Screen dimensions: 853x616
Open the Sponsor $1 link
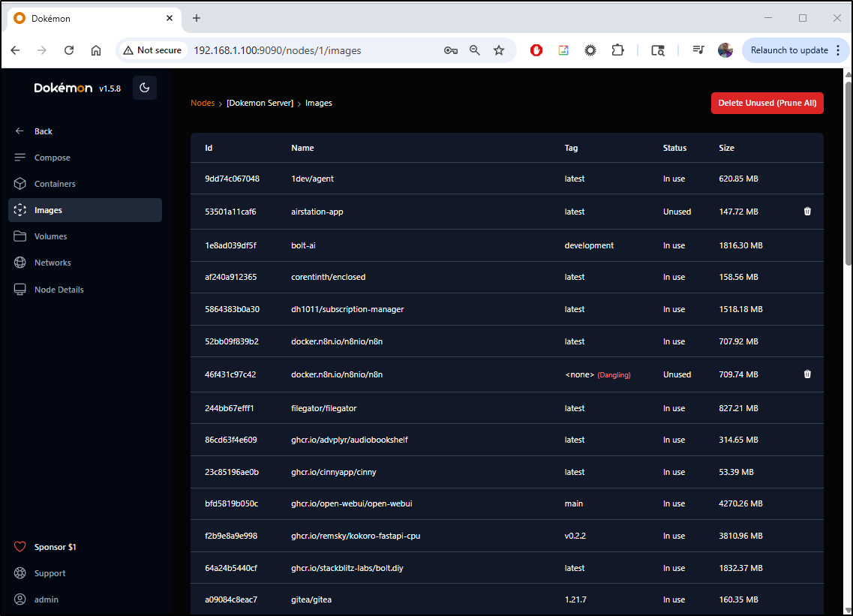click(55, 547)
